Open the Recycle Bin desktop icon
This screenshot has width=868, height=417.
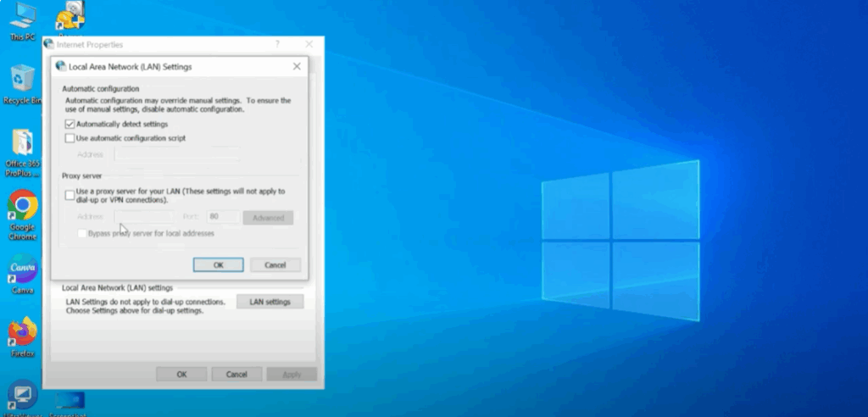pyautogui.click(x=23, y=84)
